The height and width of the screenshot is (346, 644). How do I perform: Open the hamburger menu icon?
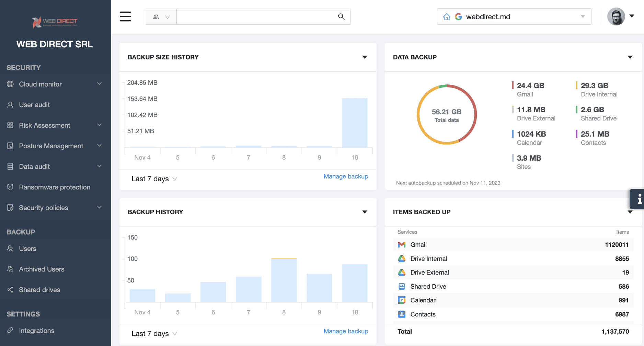126,16
